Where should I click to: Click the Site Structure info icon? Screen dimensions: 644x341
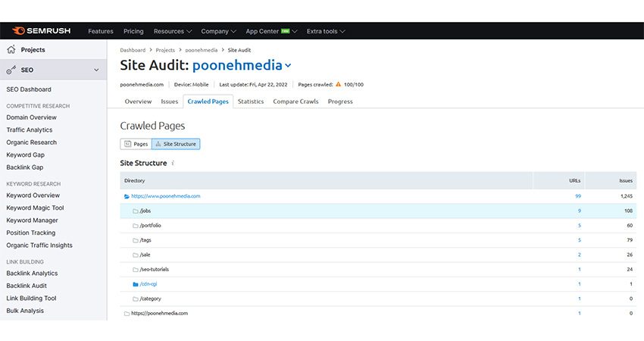(x=173, y=163)
